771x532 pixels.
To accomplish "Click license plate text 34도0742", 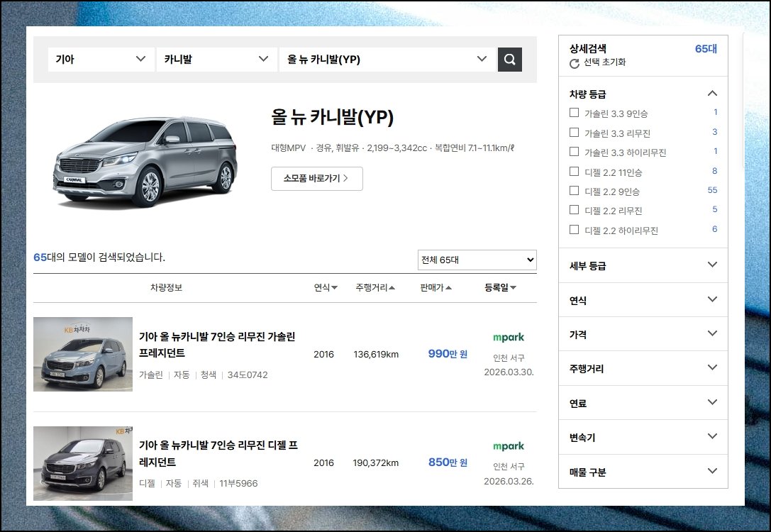I will pos(248,375).
